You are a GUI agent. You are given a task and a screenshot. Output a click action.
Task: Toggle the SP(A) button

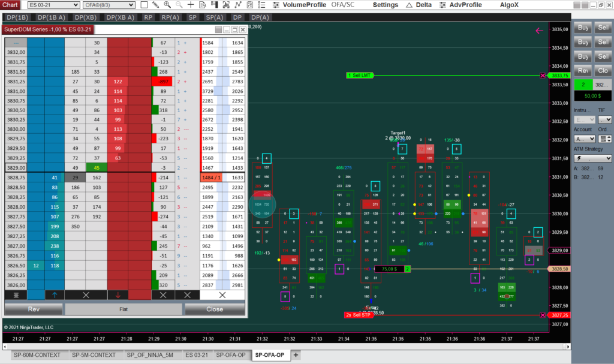coord(214,17)
